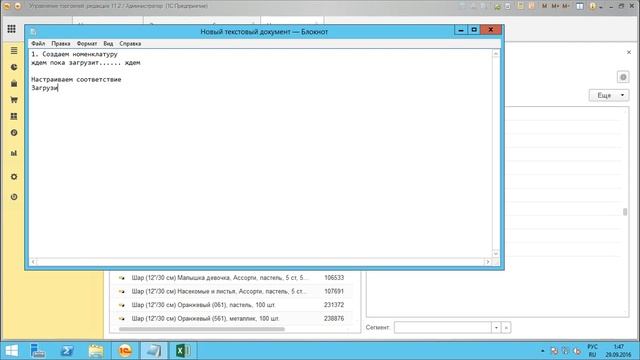Open the hamburger main menu in 1C sidebar
This screenshot has height=360, width=640.
point(14,51)
